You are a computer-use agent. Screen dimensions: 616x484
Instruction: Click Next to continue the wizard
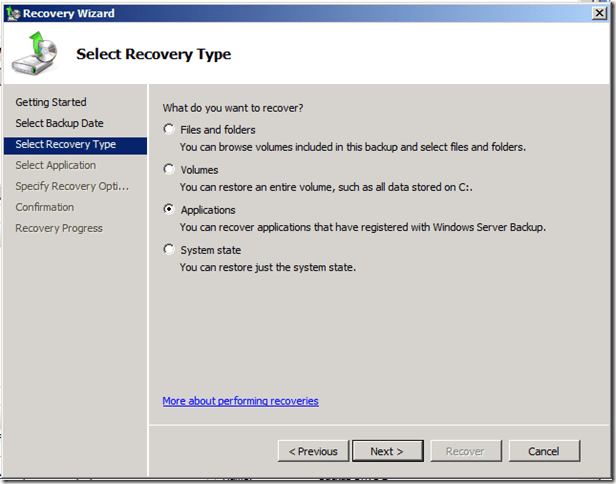387,451
